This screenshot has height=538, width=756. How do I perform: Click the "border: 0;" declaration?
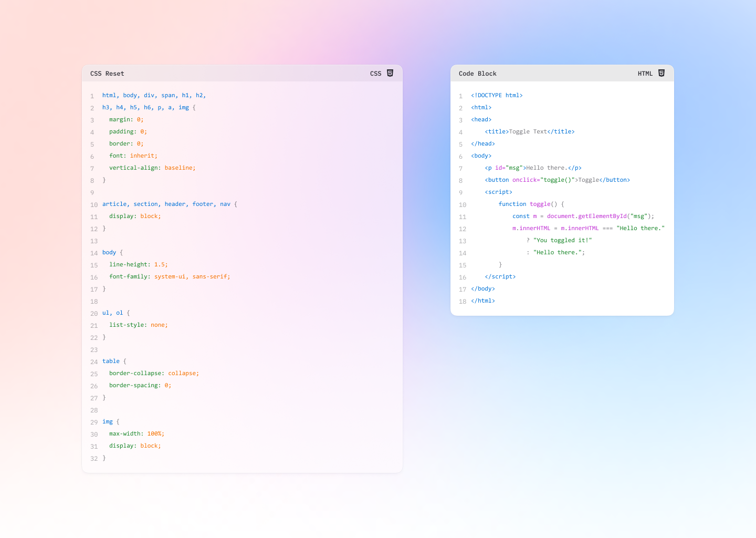[127, 144]
